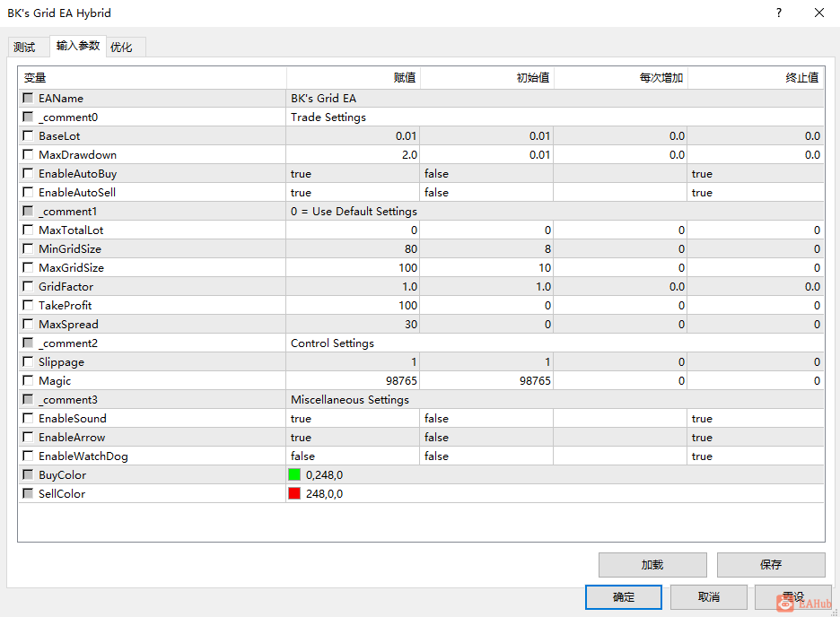Confirm with the 确定 button
The width and height of the screenshot is (840, 617).
[x=624, y=596]
